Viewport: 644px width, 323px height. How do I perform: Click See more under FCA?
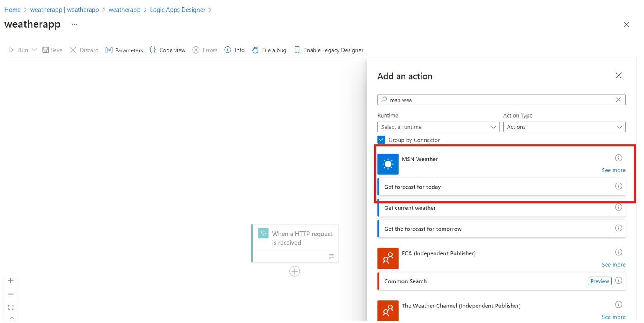tap(614, 265)
